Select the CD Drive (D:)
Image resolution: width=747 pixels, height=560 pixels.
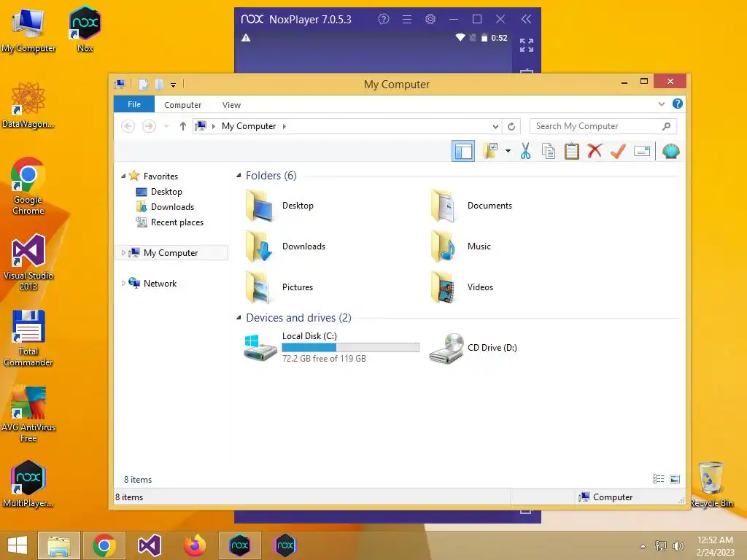473,348
